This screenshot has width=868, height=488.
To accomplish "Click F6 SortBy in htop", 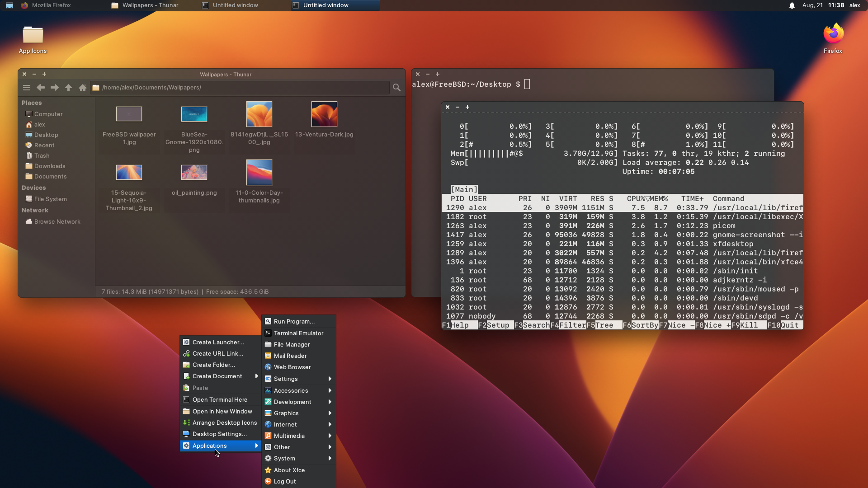I will tap(640, 325).
